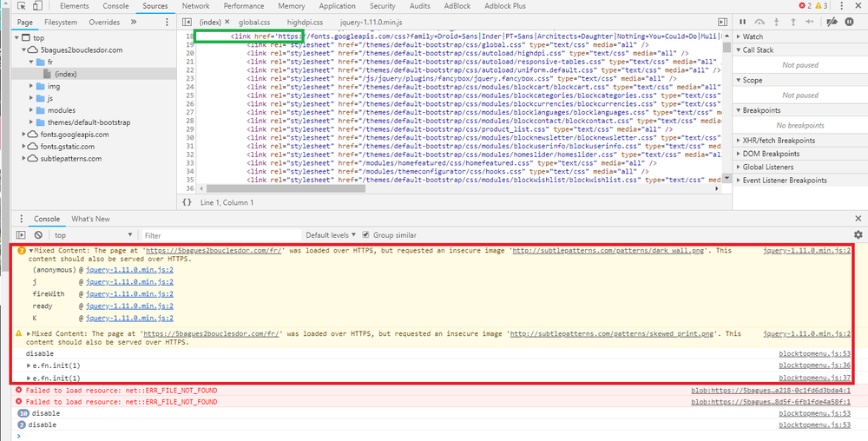Show more navigator tabs chevron
This screenshot has height=441, width=868.
tap(134, 22)
